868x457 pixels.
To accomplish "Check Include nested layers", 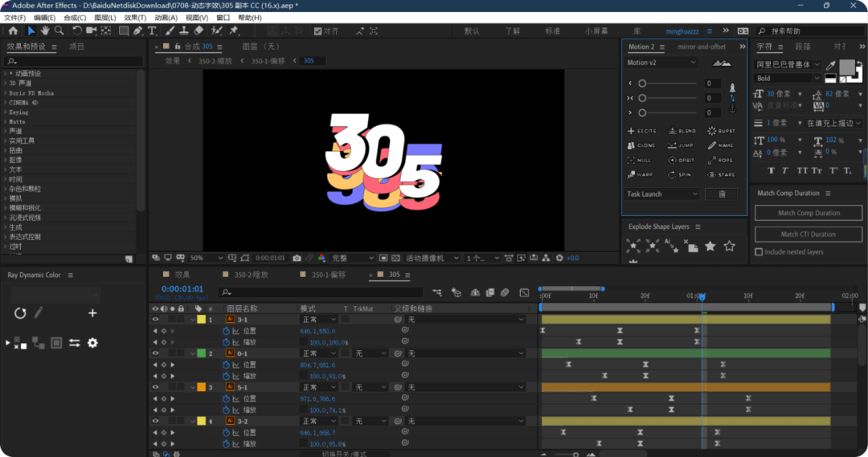I will pyautogui.click(x=759, y=252).
